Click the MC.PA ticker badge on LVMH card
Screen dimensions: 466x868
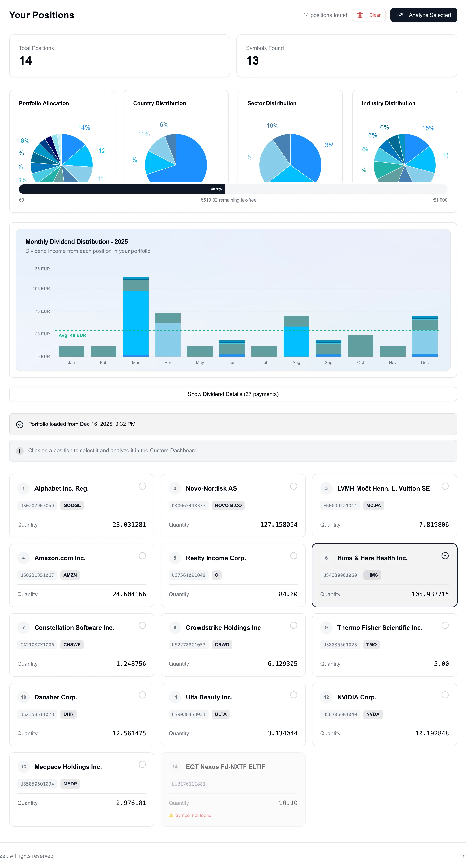[373, 506]
